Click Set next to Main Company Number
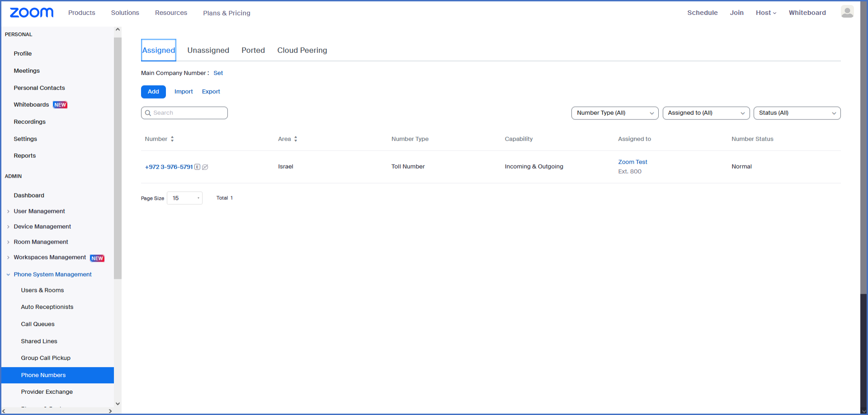The width and height of the screenshot is (868, 415). [218, 73]
